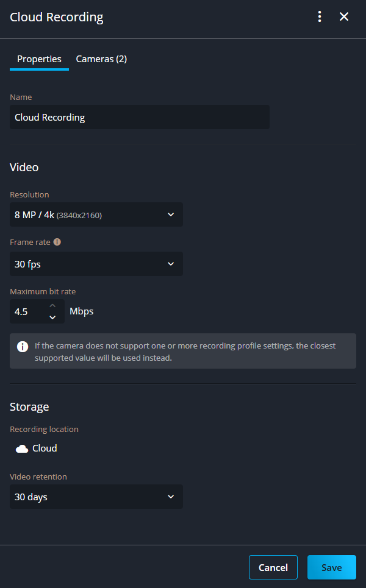
Task: Click the Video section heading
Action: pos(24,167)
